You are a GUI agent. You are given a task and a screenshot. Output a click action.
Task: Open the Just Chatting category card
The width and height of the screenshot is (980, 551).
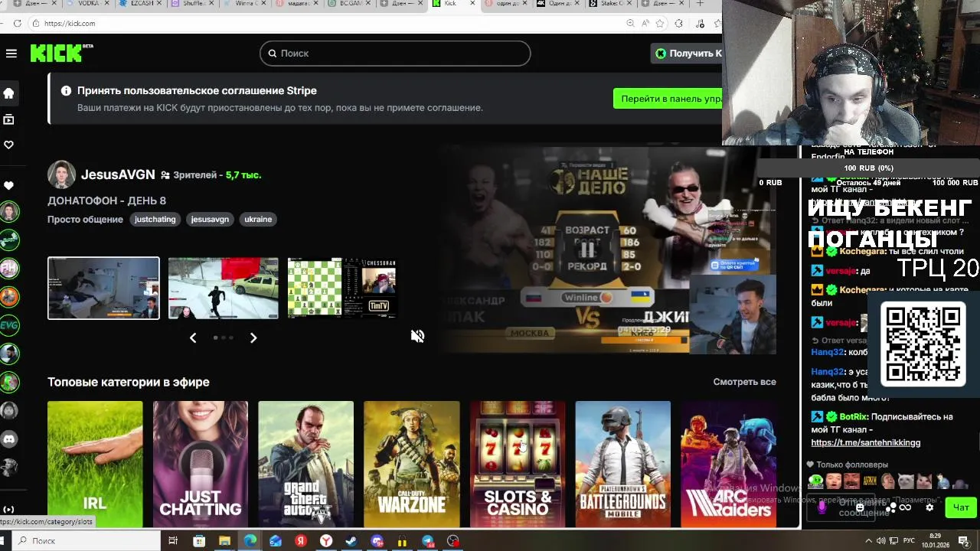click(201, 464)
